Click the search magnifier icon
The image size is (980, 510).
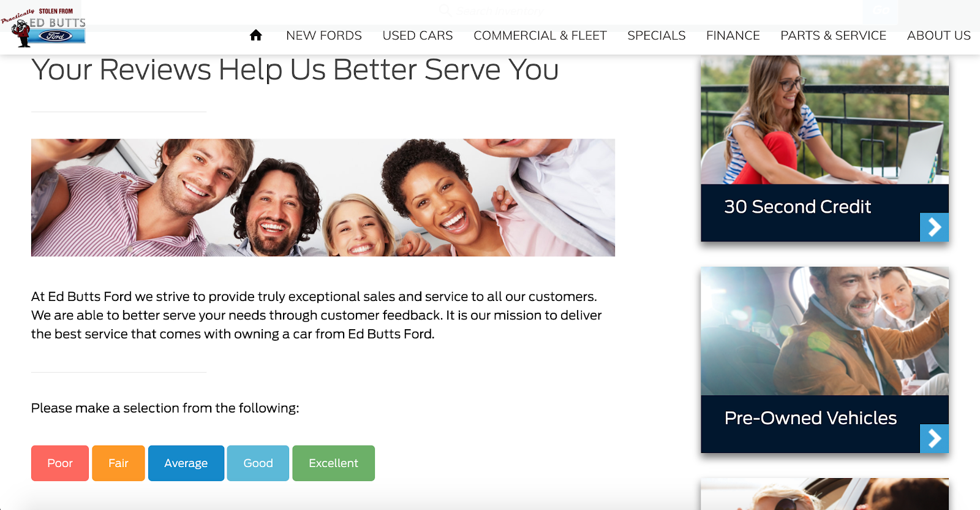pyautogui.click(x=445, y=10)
